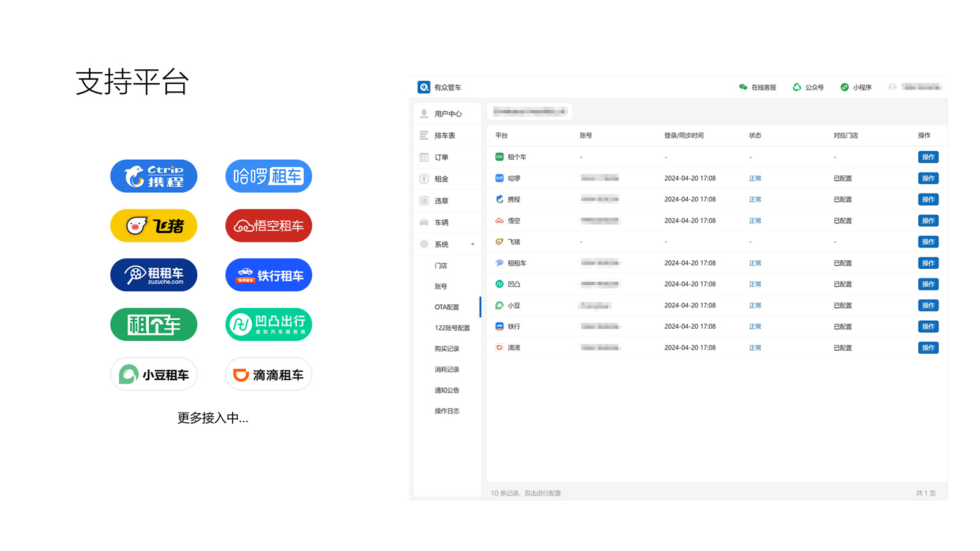Click the 滴滴租车 logo badge
Viewport: 980px width, 551px height.
tap(268, 375)
